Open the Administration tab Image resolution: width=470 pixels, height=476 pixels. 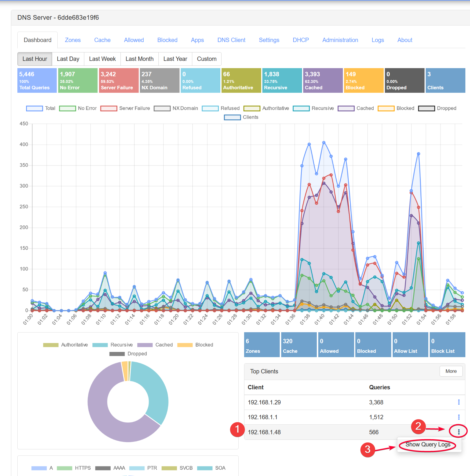click(x=340, y=40)
